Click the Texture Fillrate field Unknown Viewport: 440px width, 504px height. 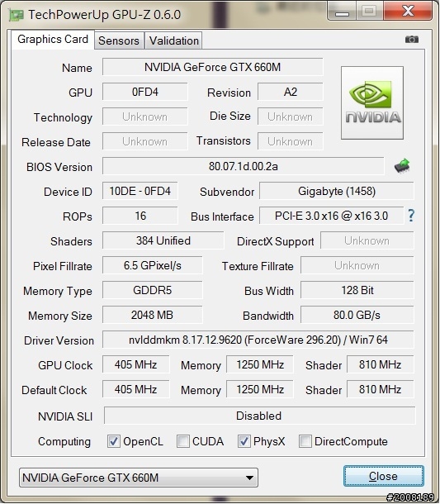357,265
